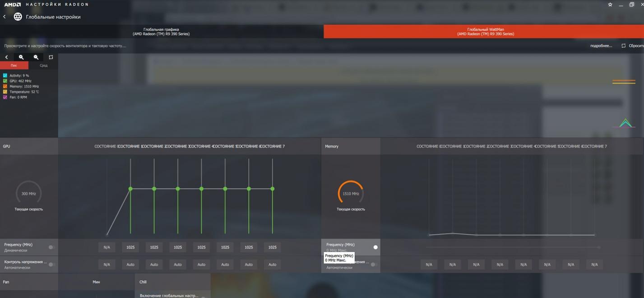Reset the graph zoom with the square icon
Image resolution: width=644 pixels, height=298 pixels.
(x=51, y=57)
